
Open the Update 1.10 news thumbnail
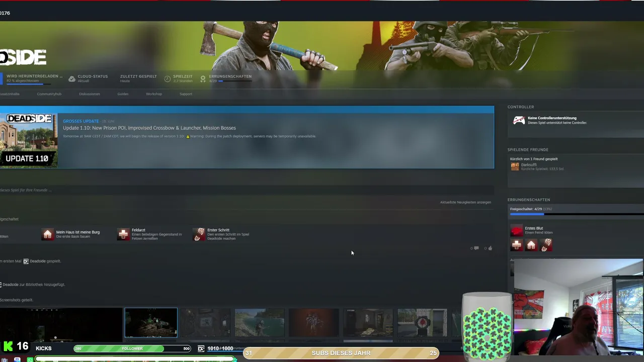29,141
